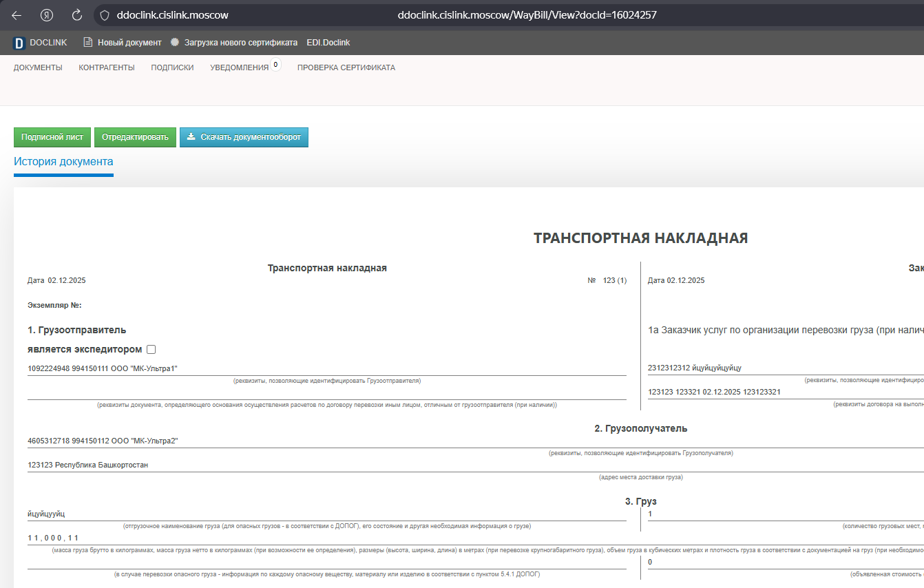Viewport: 924px width, 588px height.
Task: Click the cargo name йцуйцууйц
Action: coord(46,514)
